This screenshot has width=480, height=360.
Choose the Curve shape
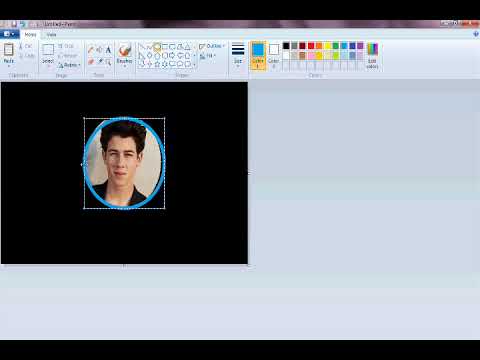click(x=149, y=46)
